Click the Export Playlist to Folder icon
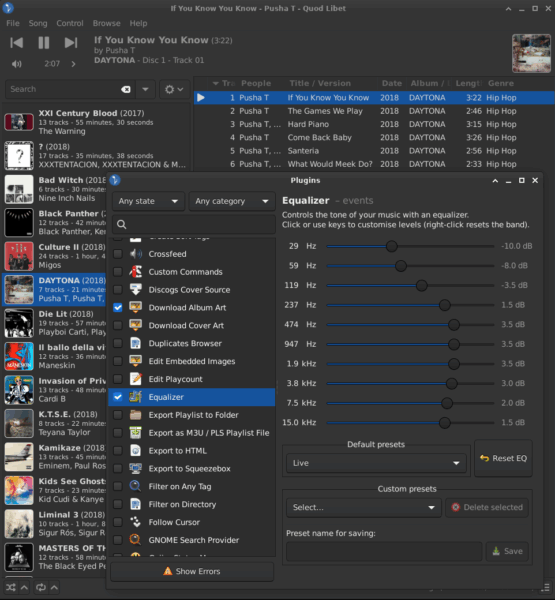This screenshot has height=600, width=555. tap(135, 415)
